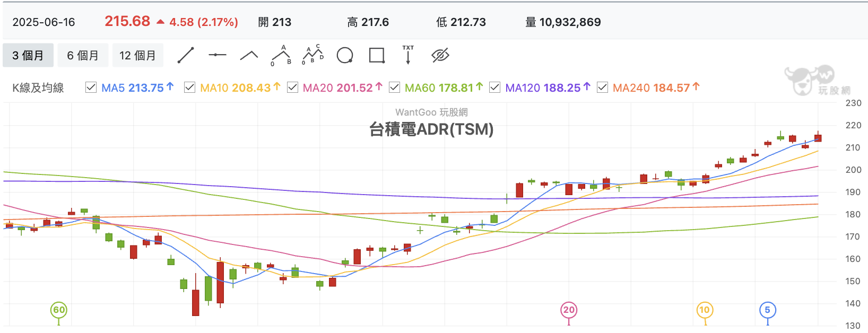868x333 pixels.
Task: Click the green 60 period marker
Action: [59, 310]
